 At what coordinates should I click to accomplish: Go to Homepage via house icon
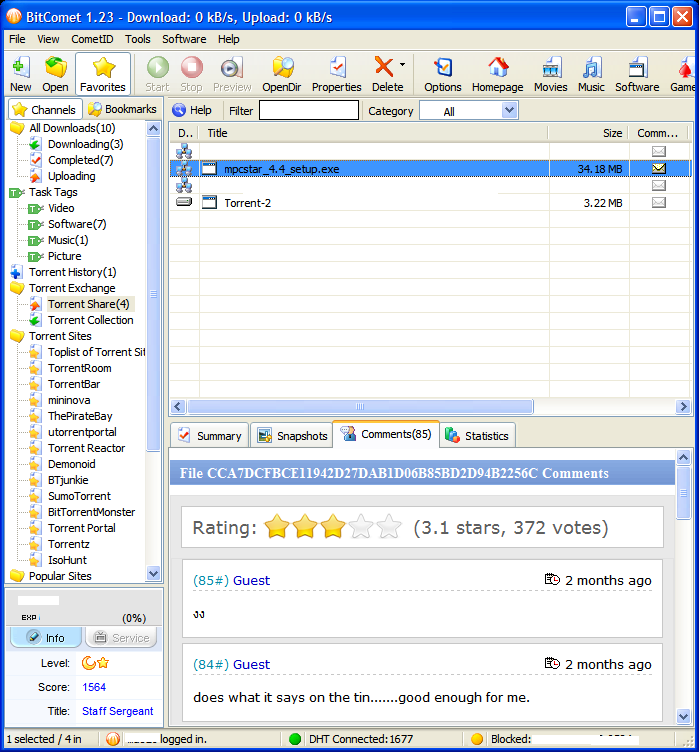pyautogui.click(x=498, y=74)
